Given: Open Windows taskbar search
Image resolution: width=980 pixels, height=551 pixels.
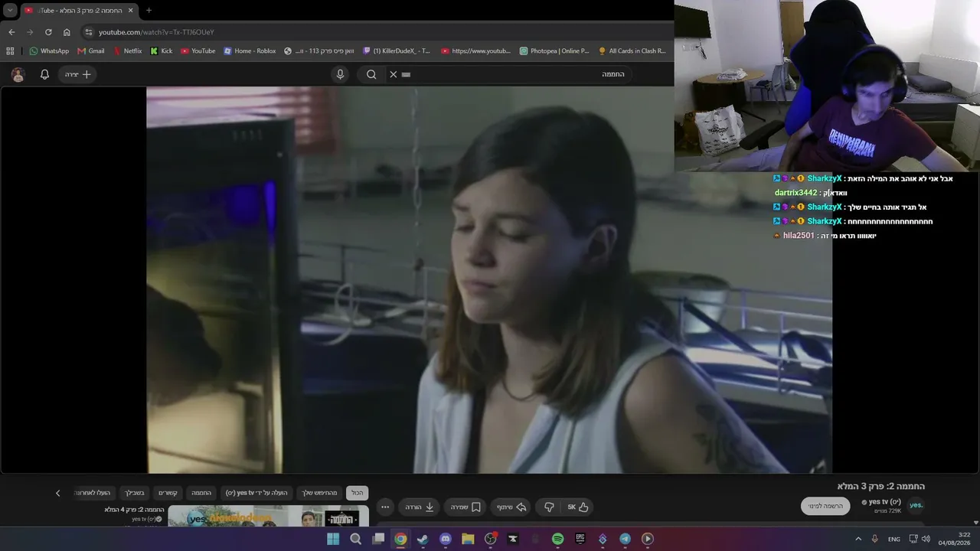Looking at the screenshot, I should pyautogui.click(x=355, y=539).
